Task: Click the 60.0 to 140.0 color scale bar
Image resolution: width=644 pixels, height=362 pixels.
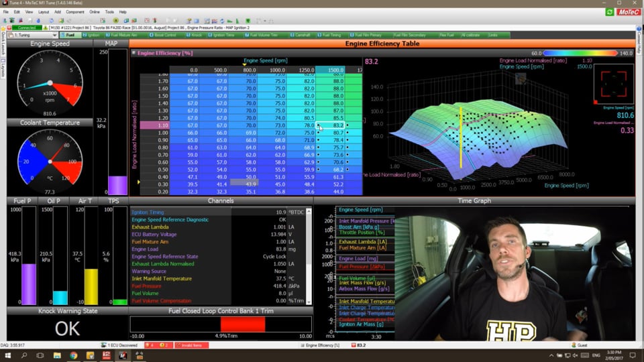Action: tap(580, 53)
